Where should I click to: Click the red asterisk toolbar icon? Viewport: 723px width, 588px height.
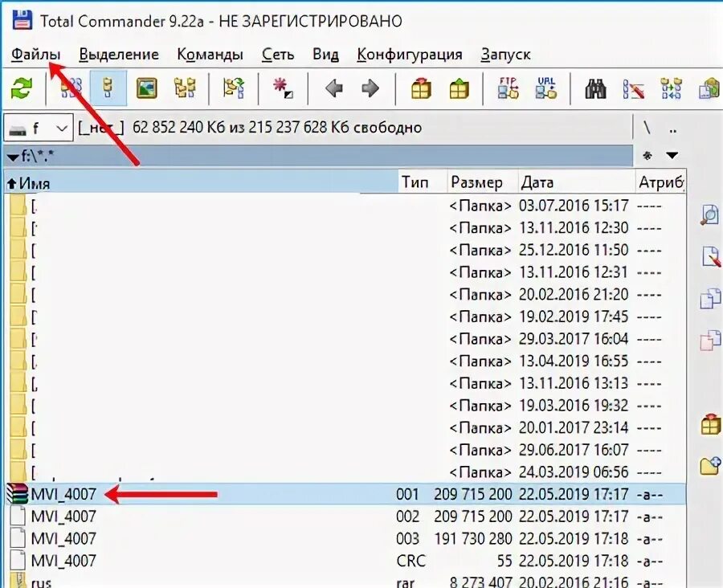click(282, 88)
